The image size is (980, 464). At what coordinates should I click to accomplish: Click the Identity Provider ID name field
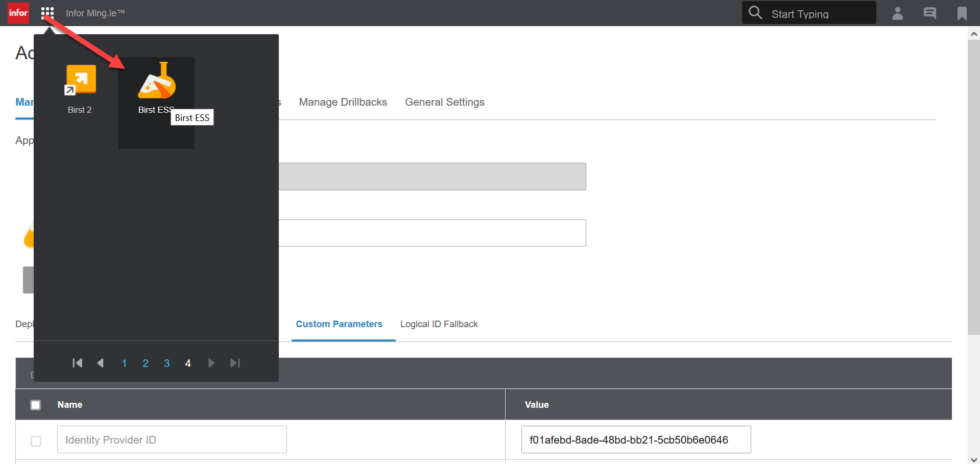point(172,439)
